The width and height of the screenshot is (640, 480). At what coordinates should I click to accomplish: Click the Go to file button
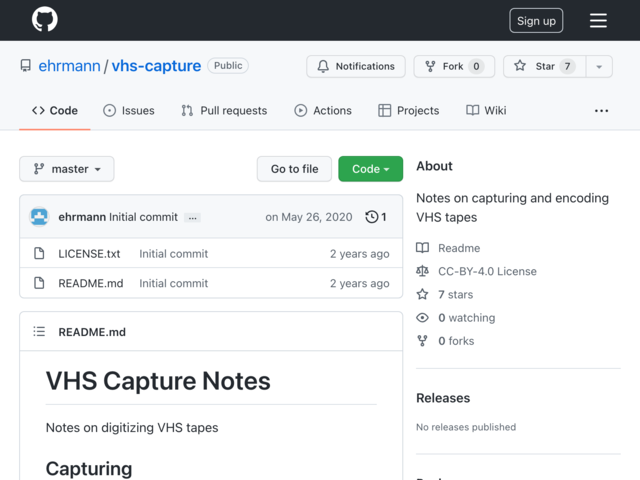point(294,169)
